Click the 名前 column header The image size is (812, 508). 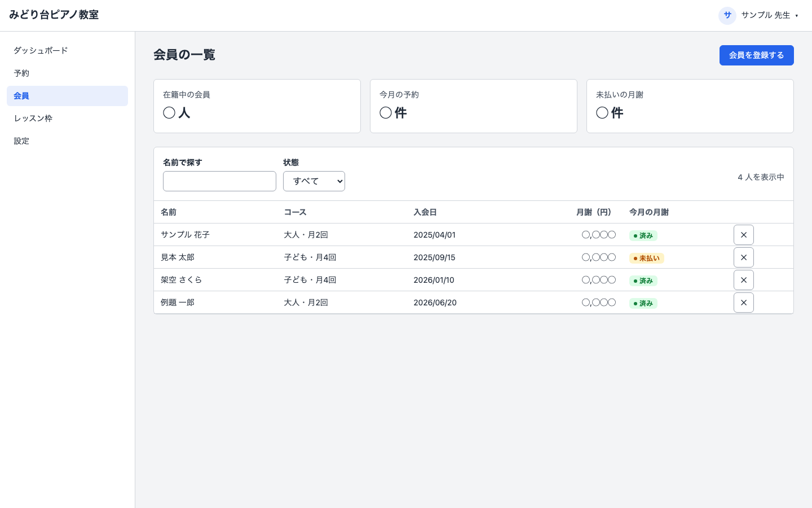point(169,212)
